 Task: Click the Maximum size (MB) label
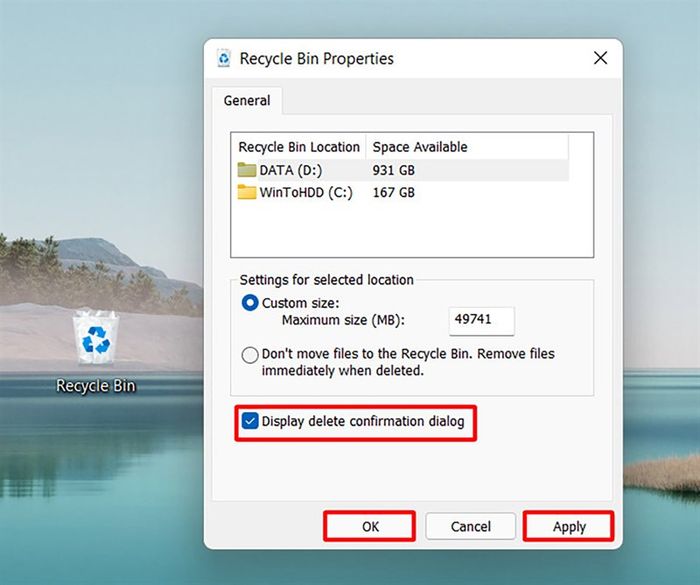[343, 320]
